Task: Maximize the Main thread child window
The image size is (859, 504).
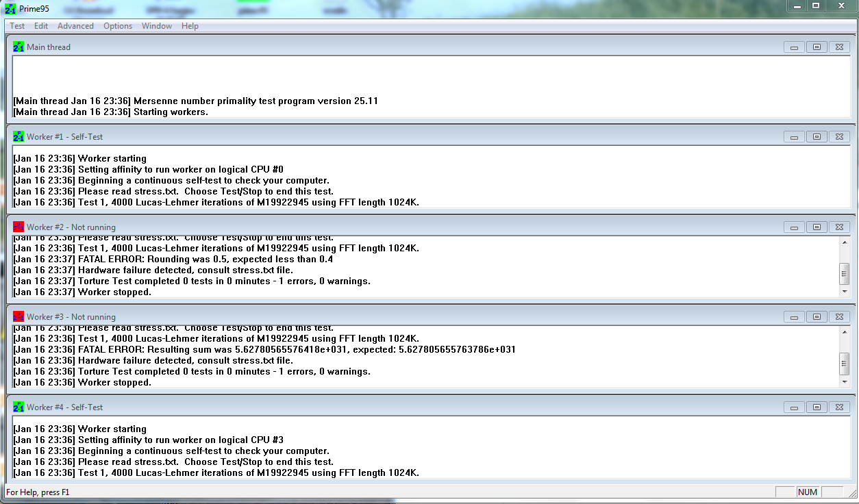Action: tap(817, 47)
